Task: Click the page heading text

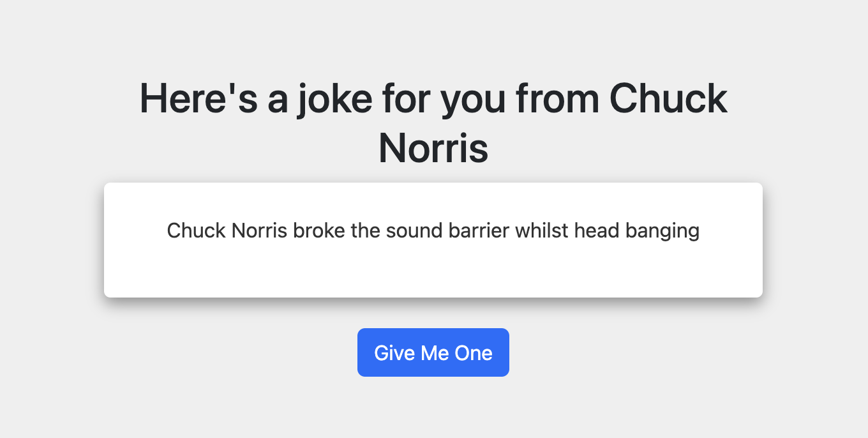Action: pos(433,121)
